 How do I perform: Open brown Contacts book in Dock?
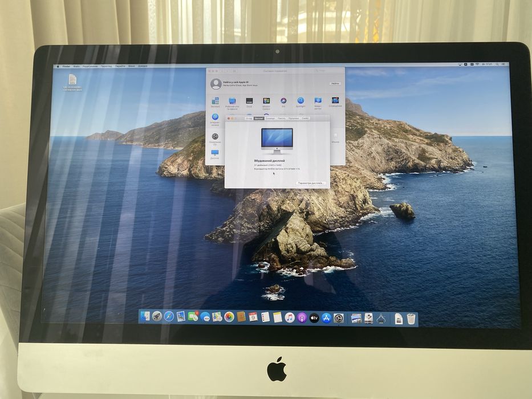tap(241, 317)
